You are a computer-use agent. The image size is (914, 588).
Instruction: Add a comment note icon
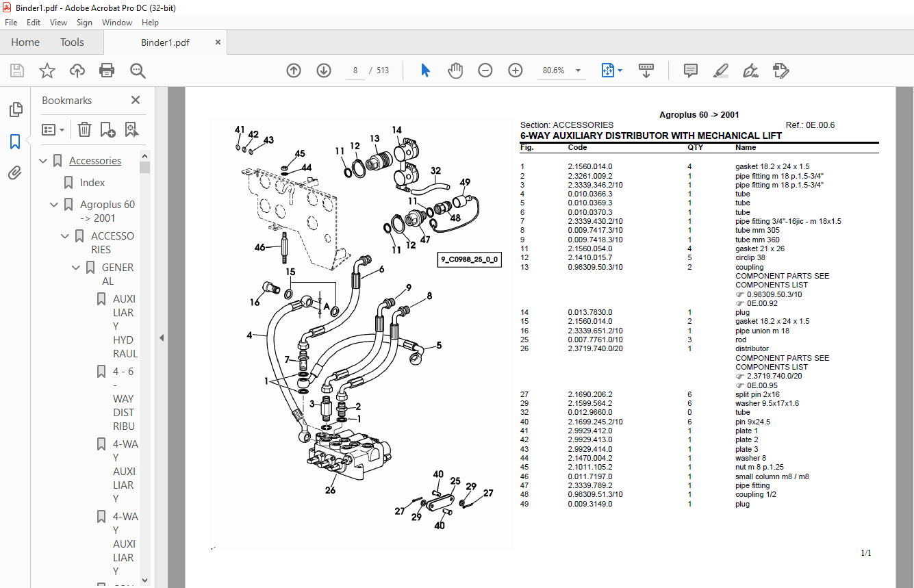point(691,71)
